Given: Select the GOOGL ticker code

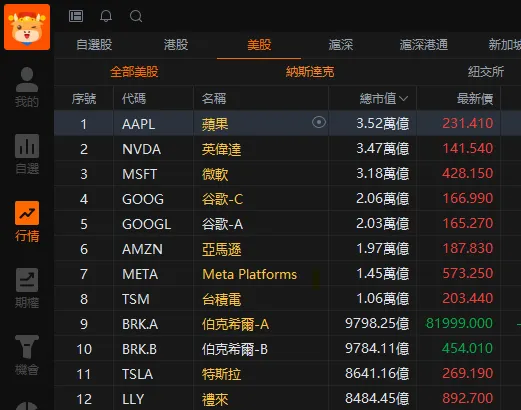Looking at the screenshot, I should (146, 224).
